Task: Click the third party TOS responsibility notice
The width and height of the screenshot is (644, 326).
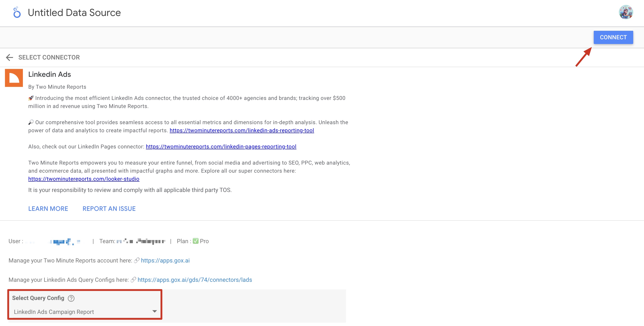Action: pos(130,190)
